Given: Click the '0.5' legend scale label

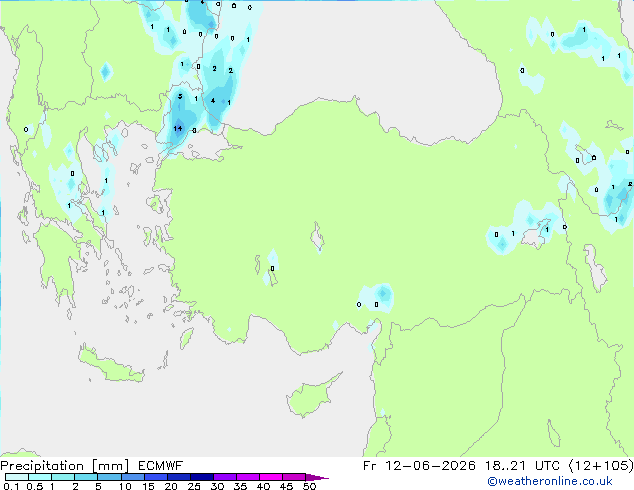Looking at the screenshot, I should [35, 486].
